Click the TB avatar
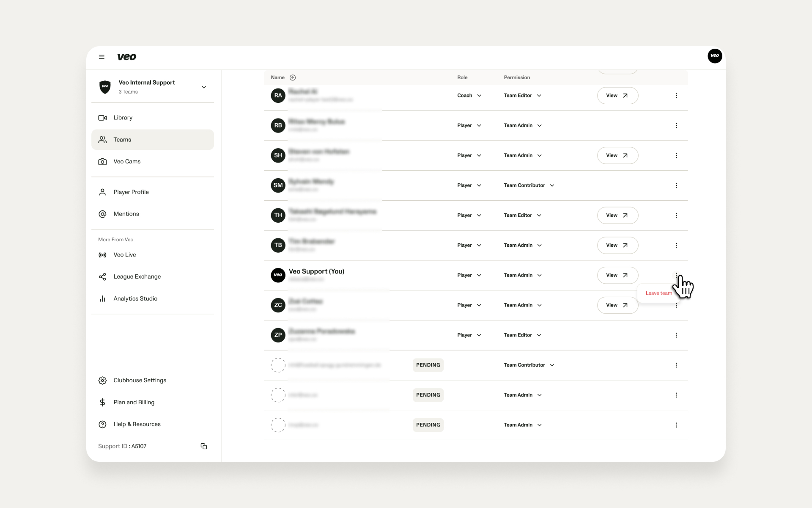Screen dimensions: 812x508 click(278, 246)
